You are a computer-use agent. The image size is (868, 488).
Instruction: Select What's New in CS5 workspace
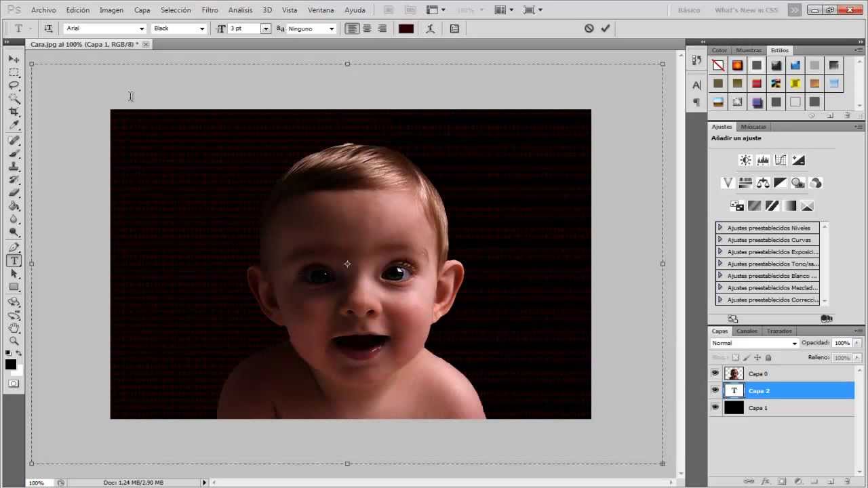pos(747,10)
